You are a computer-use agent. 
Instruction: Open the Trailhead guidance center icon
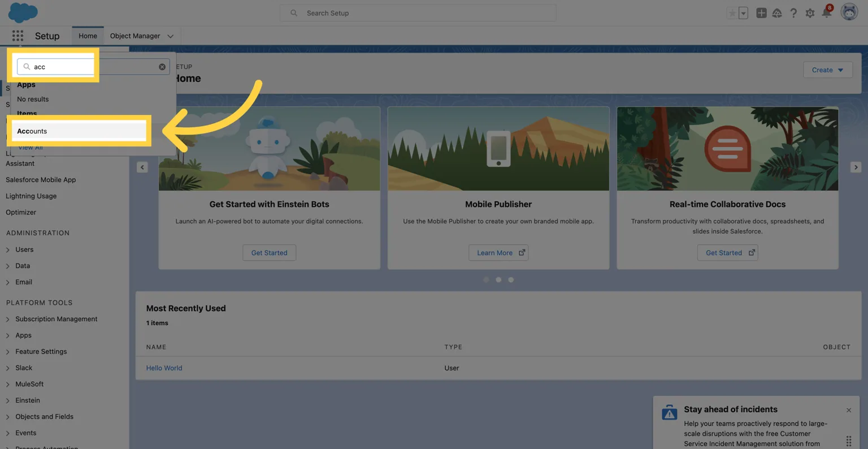click(x=777, y=13)
